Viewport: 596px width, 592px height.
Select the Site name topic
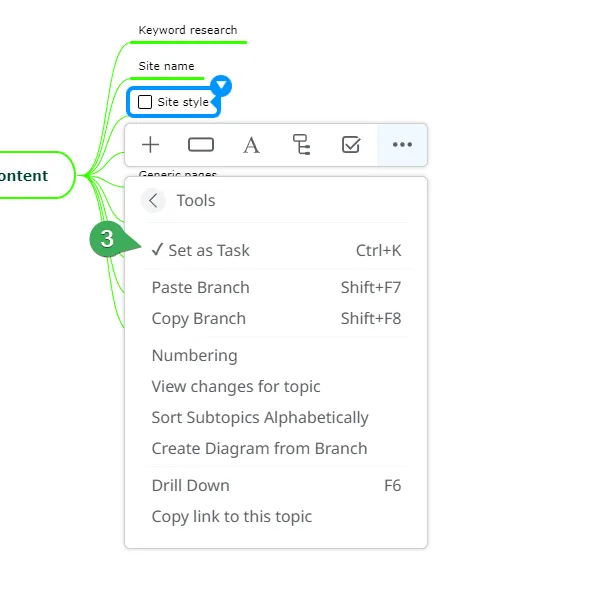[x=166, y=66]
